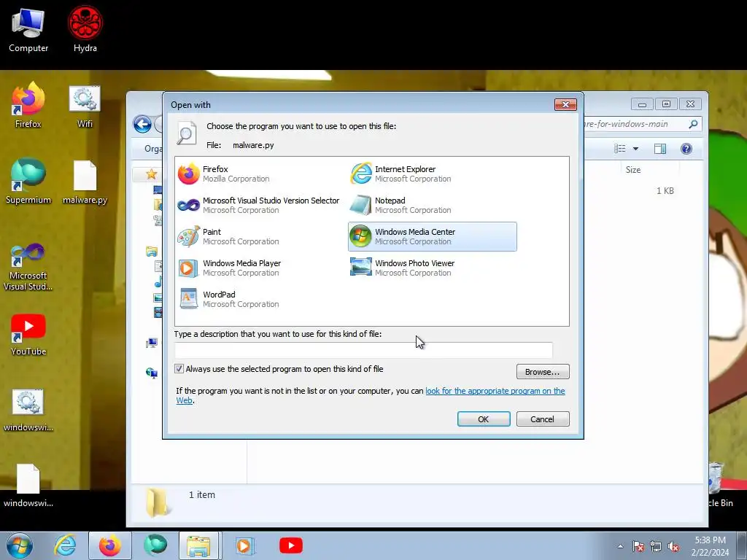
Task: Select the windowswi... gear file icon
Action: (28, 411)
